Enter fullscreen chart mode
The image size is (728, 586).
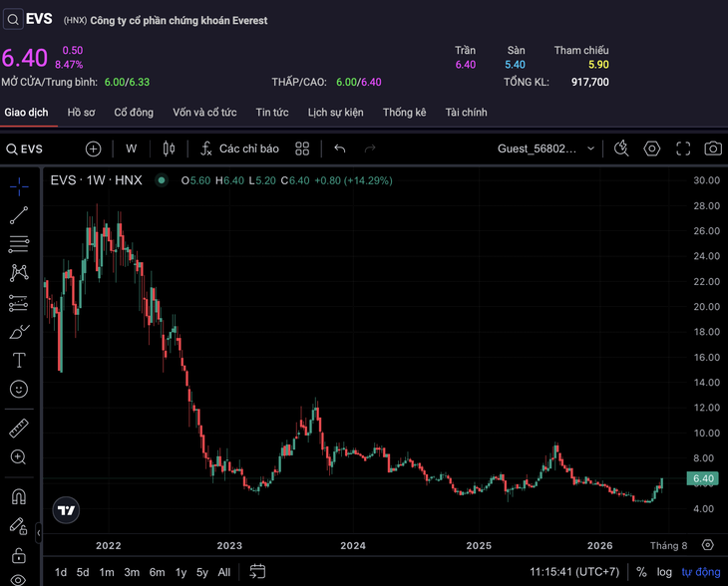(683, 148)
